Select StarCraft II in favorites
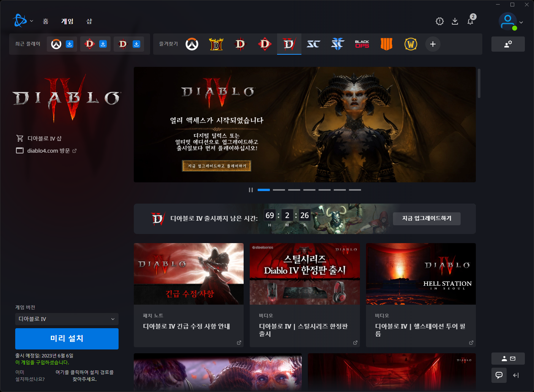The width and height of the screenshot is (534, 392). pos(338,44)
